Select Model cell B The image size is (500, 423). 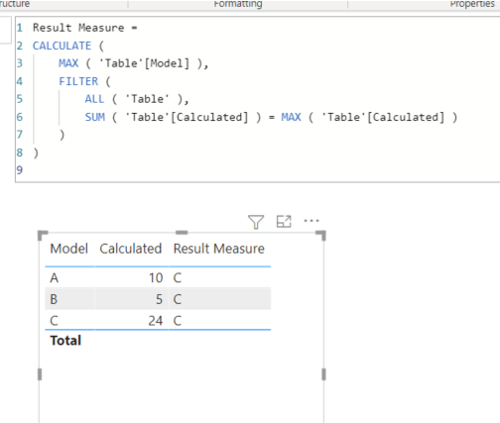(x=54, y=299)
